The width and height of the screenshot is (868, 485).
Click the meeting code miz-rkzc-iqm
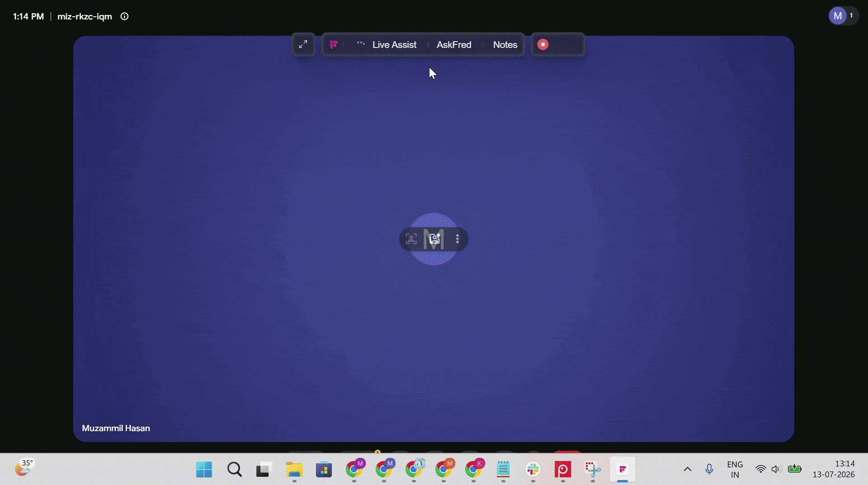[x=85, y=16]
